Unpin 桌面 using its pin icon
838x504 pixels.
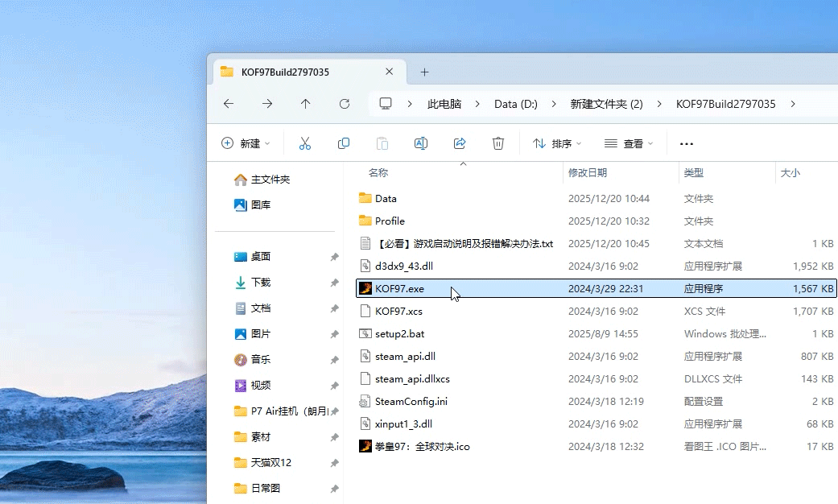coord(335,257)
